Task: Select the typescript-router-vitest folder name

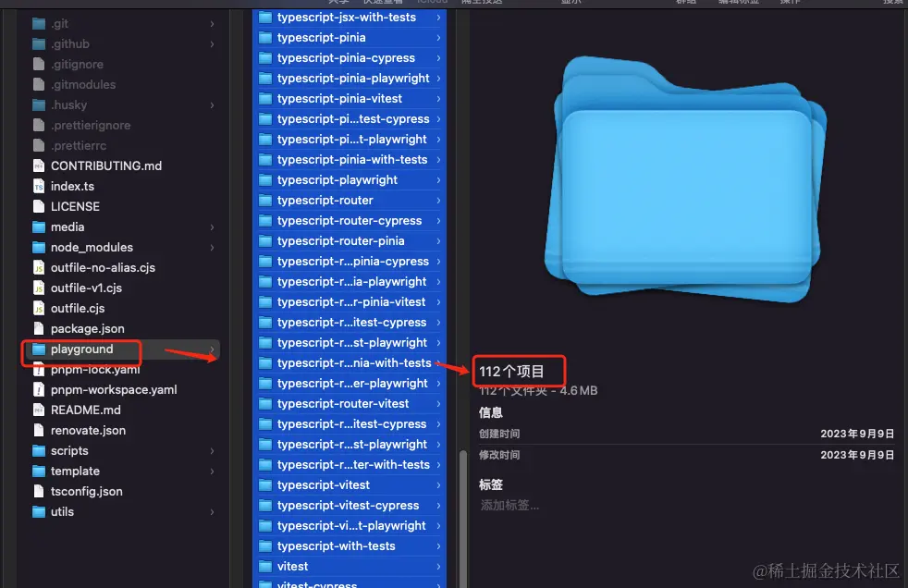Action: (x=343, y=403)
